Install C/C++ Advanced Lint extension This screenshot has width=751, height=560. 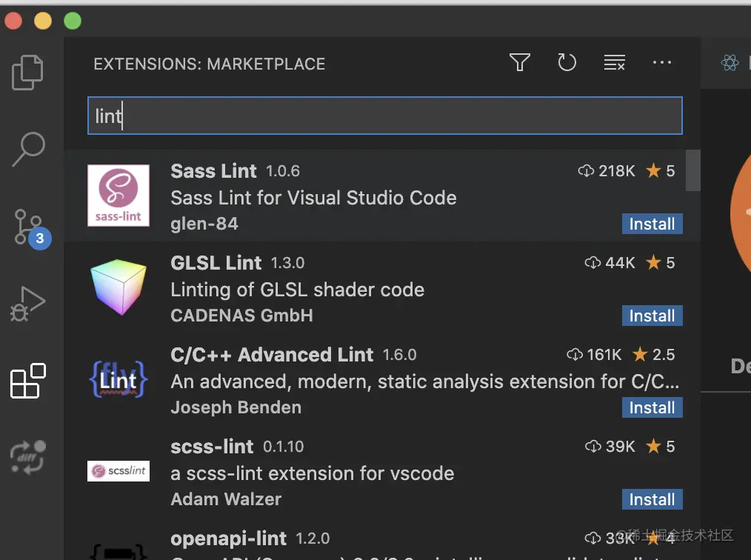[x=652, y=407]
